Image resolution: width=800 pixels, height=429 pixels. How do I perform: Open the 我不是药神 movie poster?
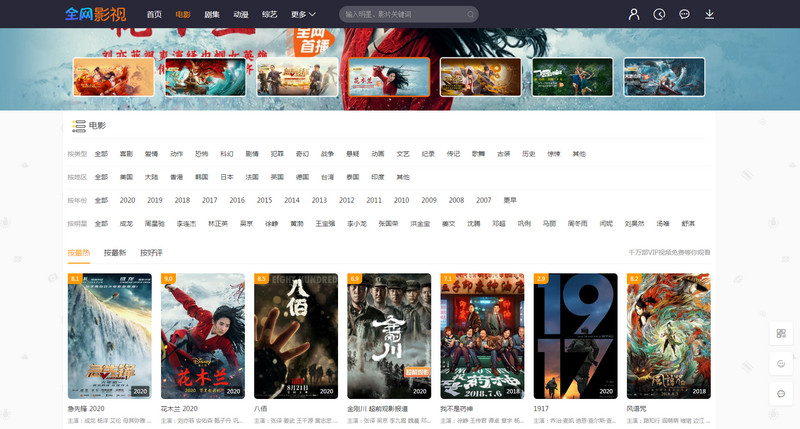[x=482, y=336]
